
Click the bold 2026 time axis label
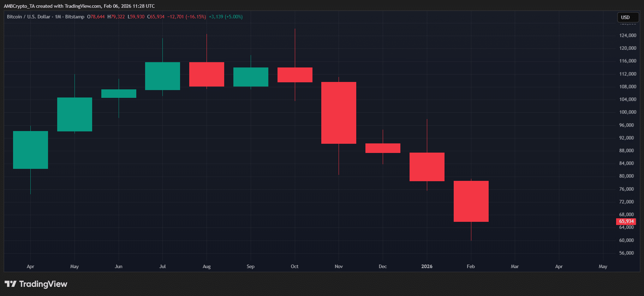click(427, 266)
